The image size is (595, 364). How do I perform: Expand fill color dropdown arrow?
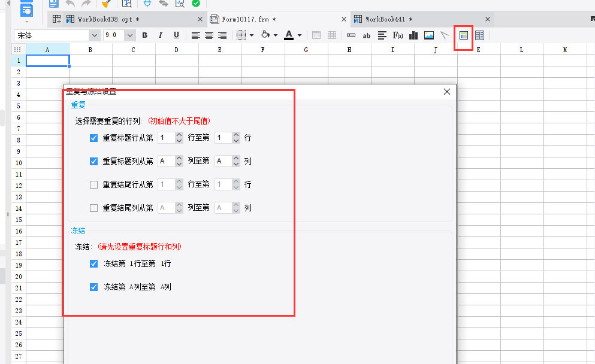(x=276, y=35)
